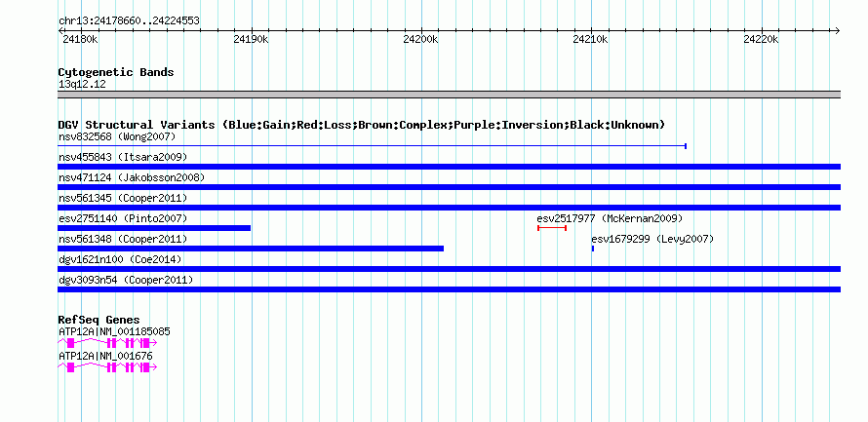Click the 13q12.12 cytogenetic band label

82,85
